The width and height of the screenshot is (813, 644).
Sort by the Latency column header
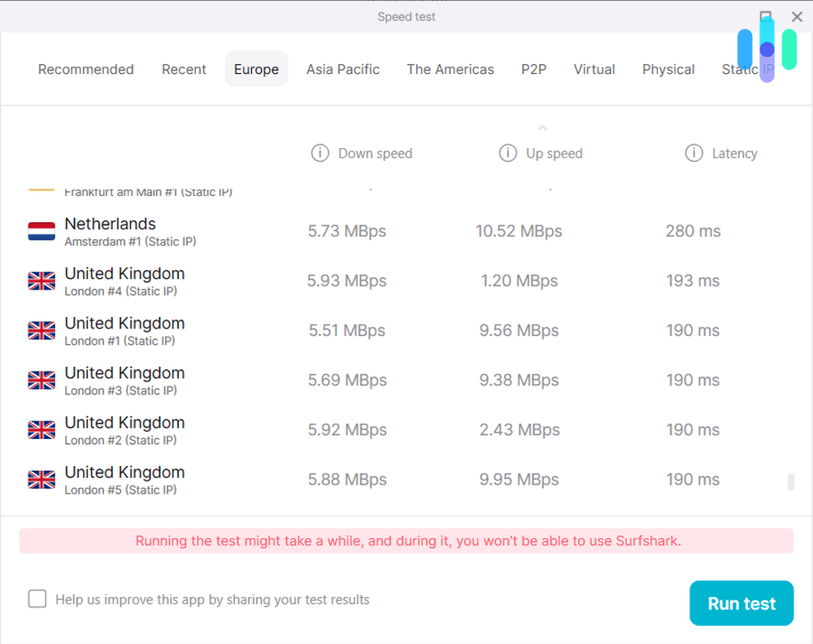point(735,154)
